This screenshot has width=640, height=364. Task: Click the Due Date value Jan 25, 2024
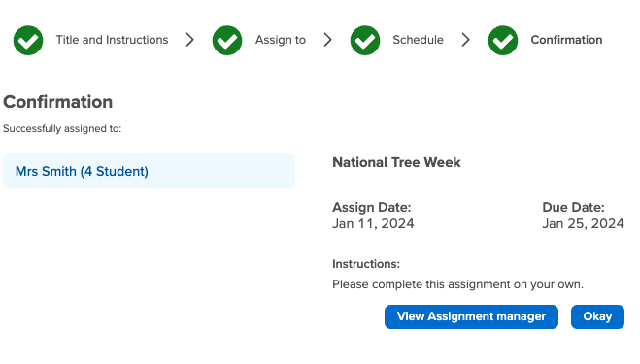click(x=583, y=223)
